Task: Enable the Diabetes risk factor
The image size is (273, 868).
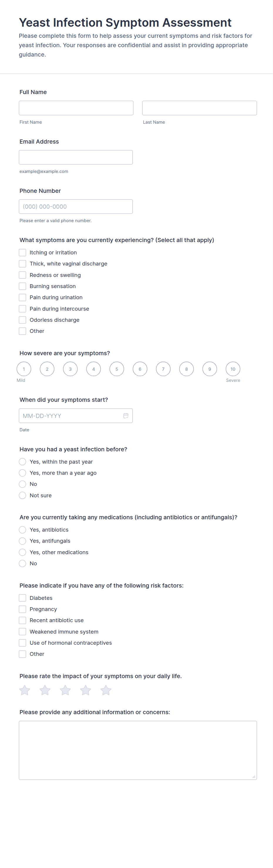Action: [23, 598]
